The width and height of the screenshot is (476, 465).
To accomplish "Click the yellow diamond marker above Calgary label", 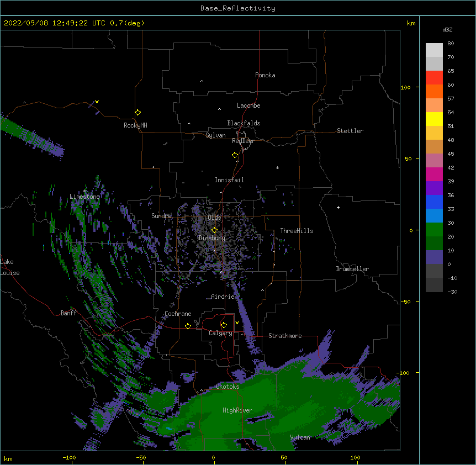I will coord(224,325).
